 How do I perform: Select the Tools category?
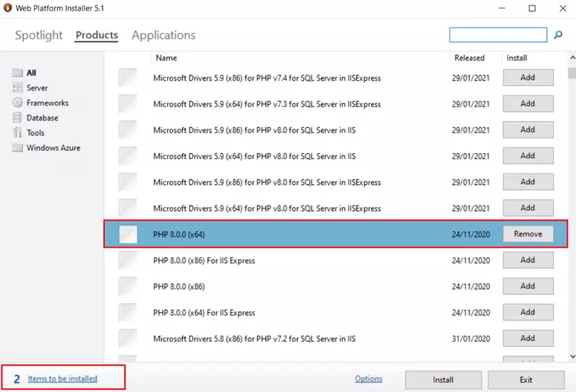pyautogui.click(x=35, y=133)
